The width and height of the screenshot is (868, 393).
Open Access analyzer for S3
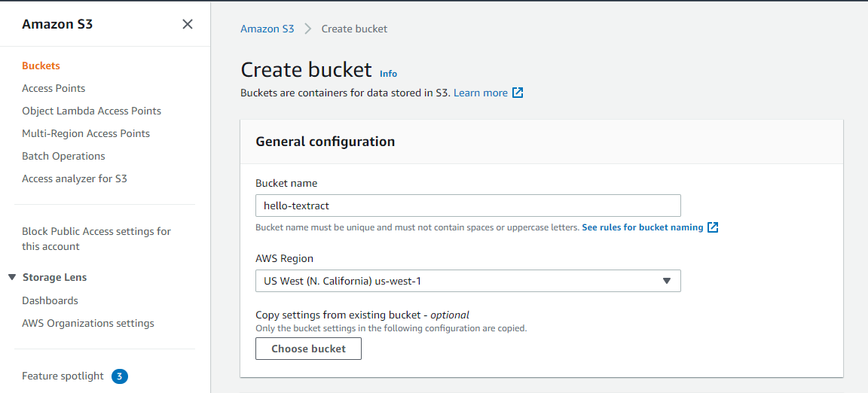[75, 178]
